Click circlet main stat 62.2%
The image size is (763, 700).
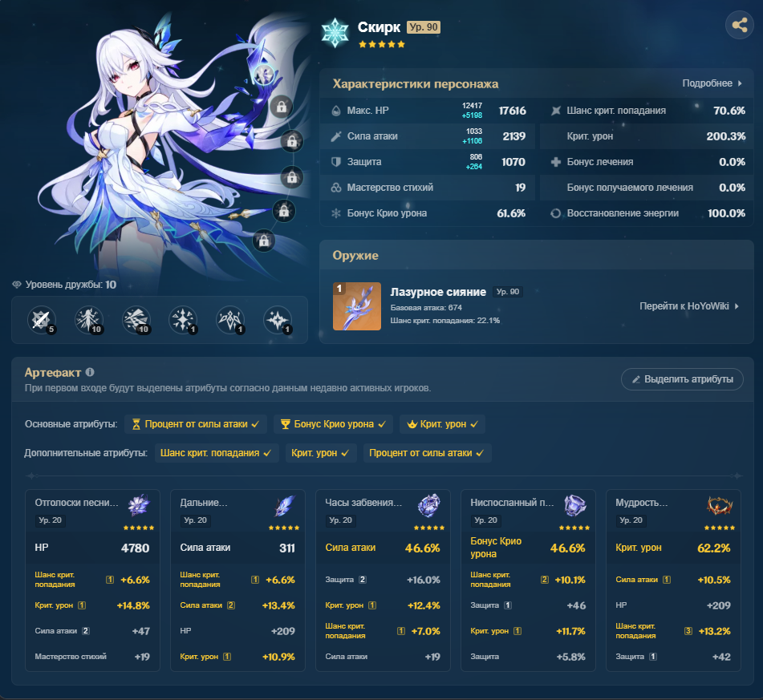tap(713, 548)
